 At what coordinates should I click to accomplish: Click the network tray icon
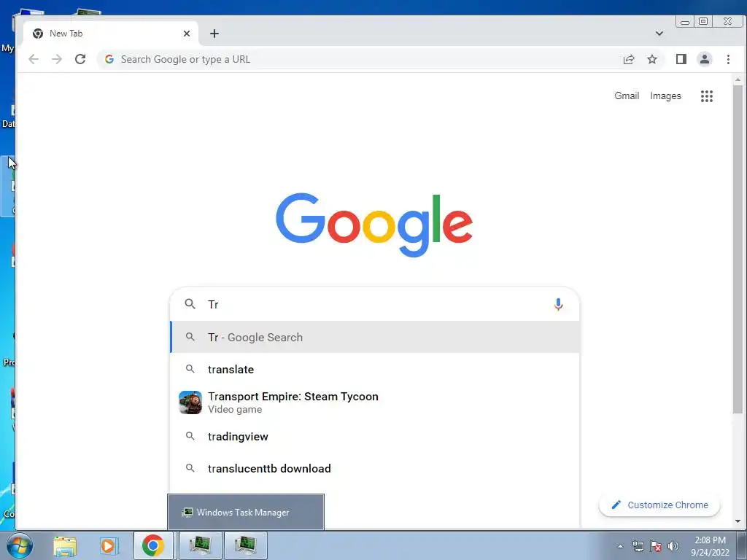(638, 546)
